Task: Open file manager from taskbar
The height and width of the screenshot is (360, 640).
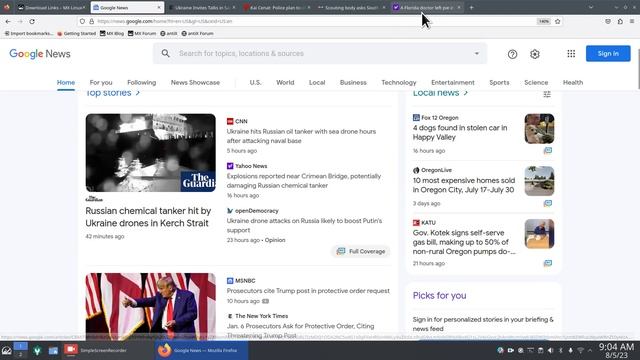Action: click(53, 350)
